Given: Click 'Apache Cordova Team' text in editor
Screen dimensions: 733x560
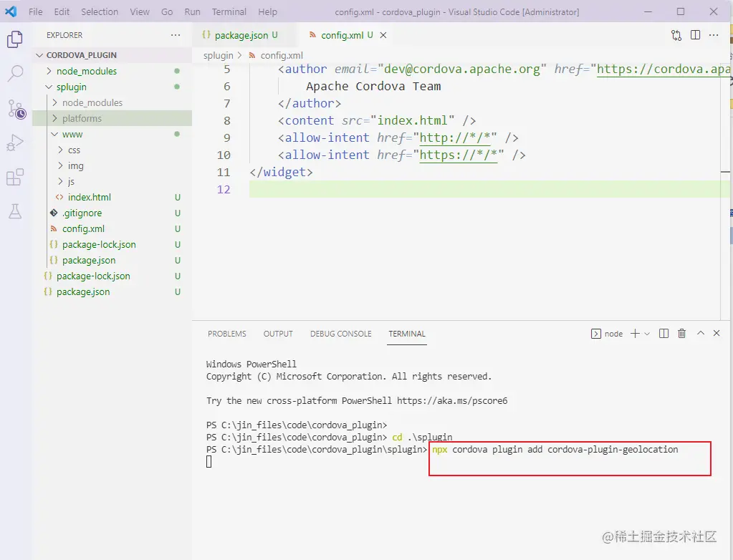Looking at the screenshot, I should tap(373, 87).
